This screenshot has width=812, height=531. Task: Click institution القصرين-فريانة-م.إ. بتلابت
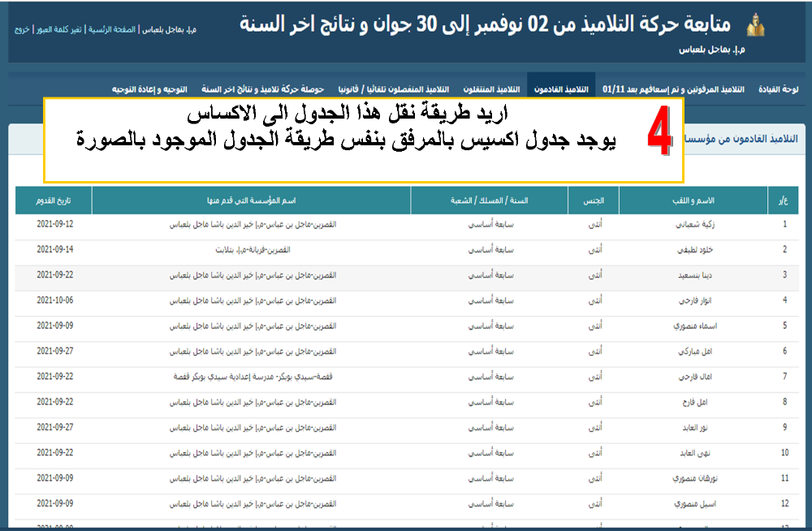(x=253, y=250)
